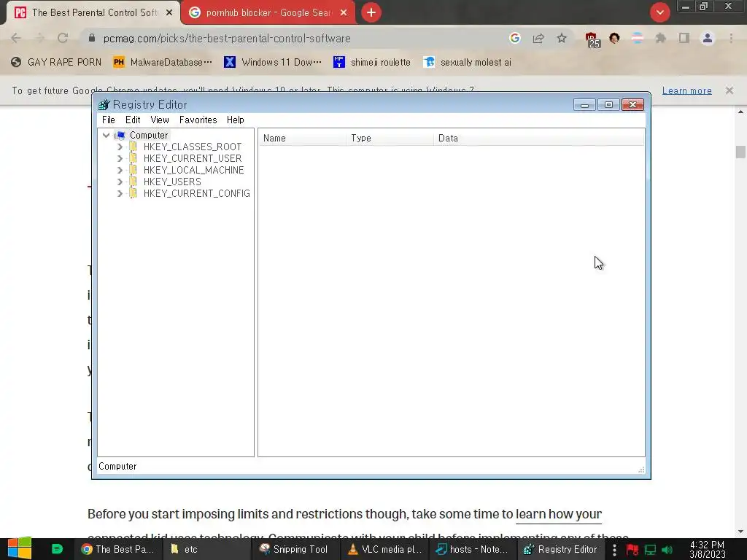The width and height of the screenshot is (747, 560).
Task: Open the Windows Start button
Action: tap(19, 548)
